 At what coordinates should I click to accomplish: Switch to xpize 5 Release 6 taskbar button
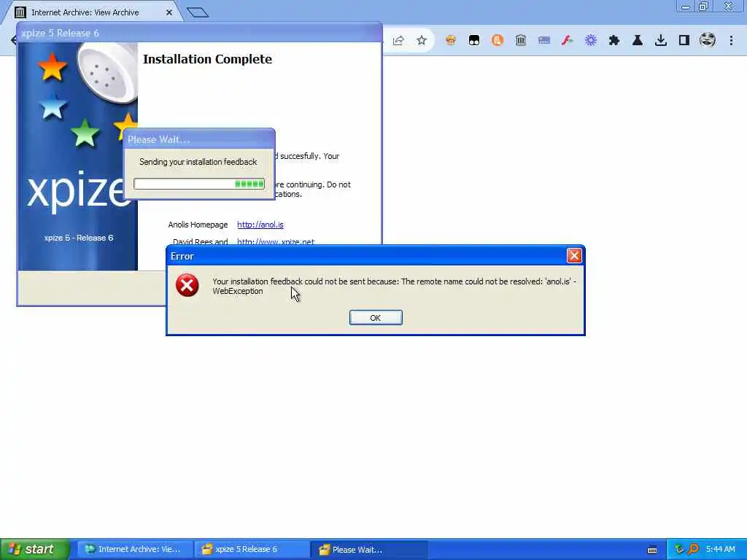[x=252, y=550]
